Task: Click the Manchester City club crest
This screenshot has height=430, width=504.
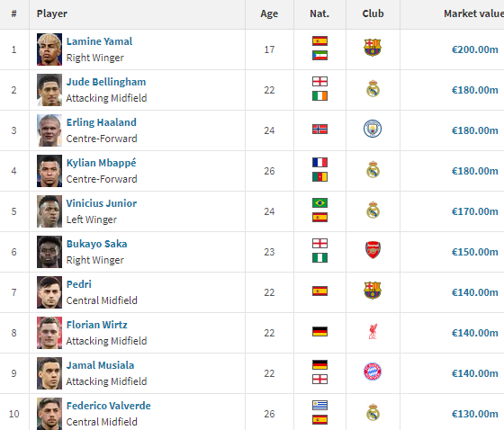Action: pyautogui.click(x=373, y=129)
